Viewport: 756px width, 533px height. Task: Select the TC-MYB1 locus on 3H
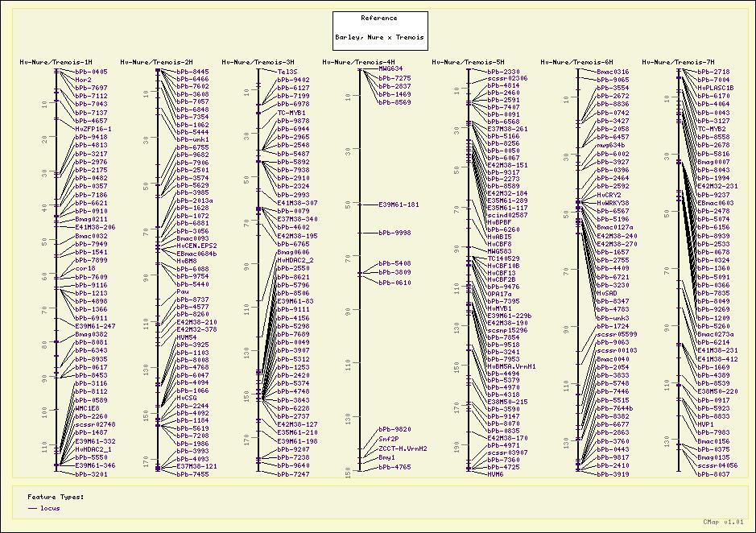[x=291, y=113]
